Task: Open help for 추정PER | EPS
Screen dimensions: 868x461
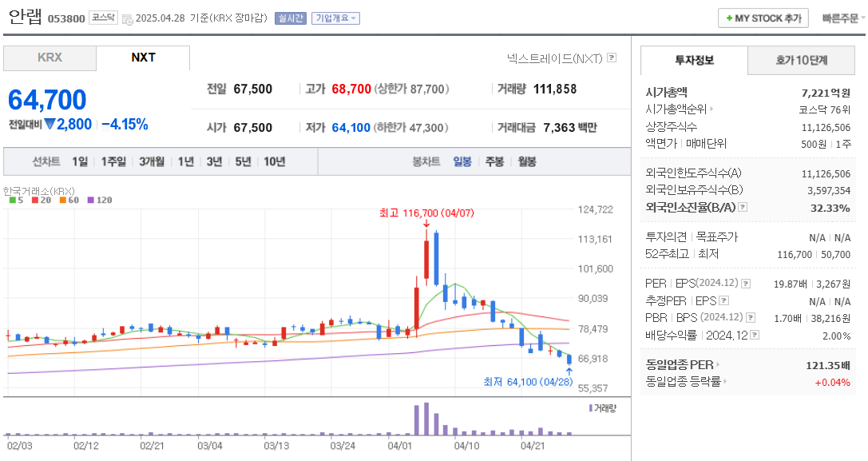Action: pyautogui.click(x=723, y=300)
